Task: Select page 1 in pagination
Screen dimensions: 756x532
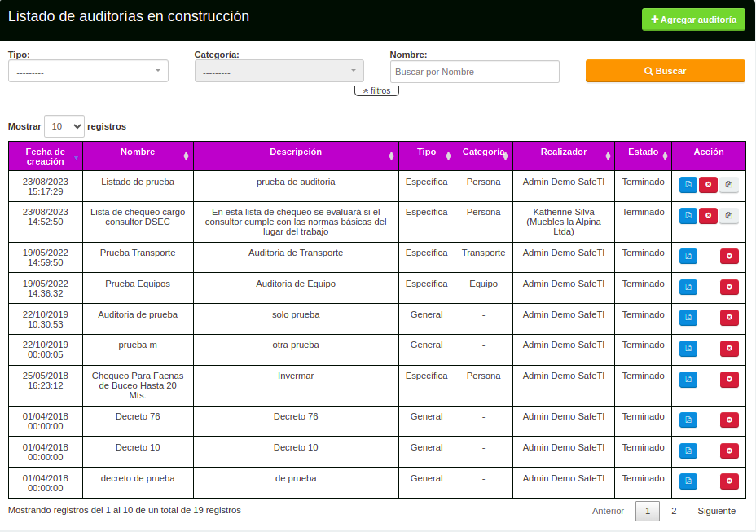Action: (648, 511)
